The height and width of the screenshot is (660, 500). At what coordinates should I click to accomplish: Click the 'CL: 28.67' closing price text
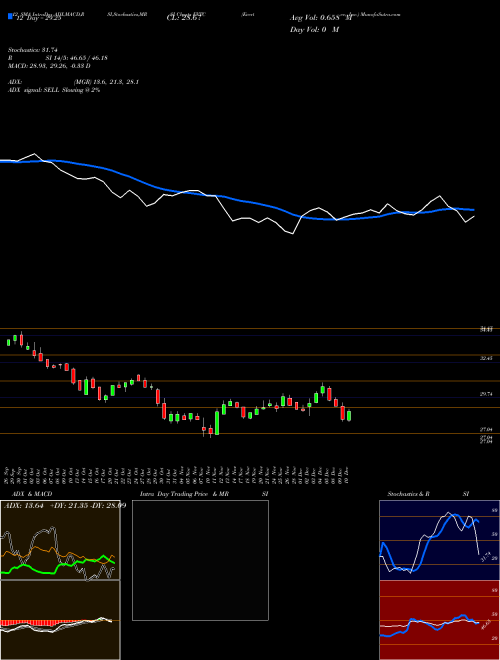click(183, 18)
